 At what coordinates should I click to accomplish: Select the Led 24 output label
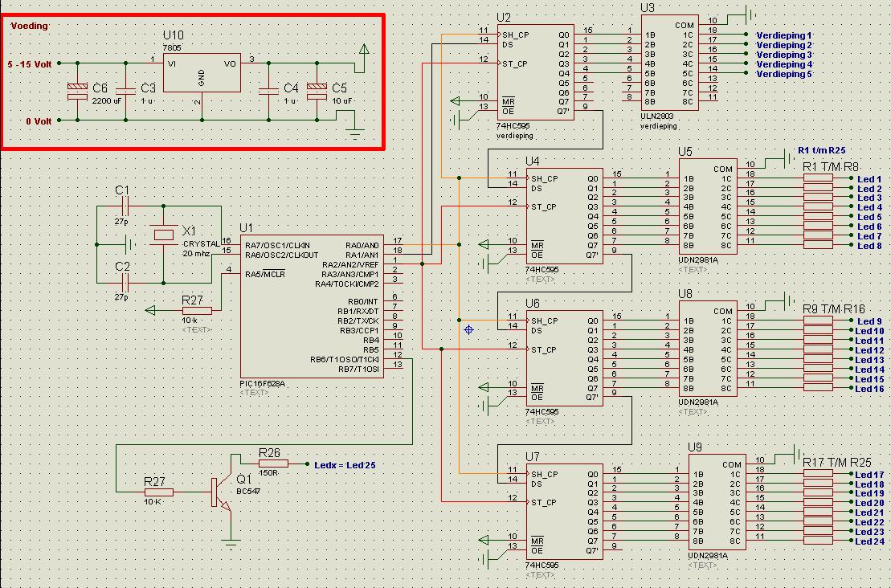click(869, 541)
